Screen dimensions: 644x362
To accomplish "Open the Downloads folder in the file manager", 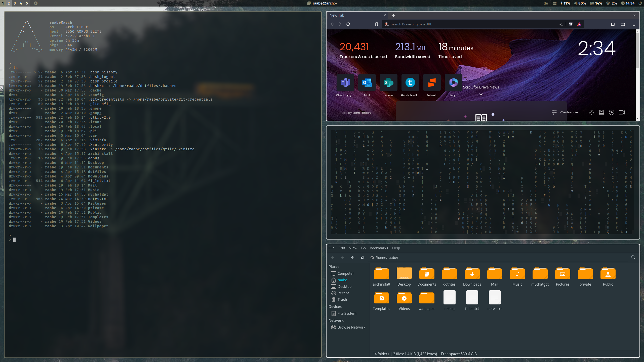I will [x=472, y=274].
